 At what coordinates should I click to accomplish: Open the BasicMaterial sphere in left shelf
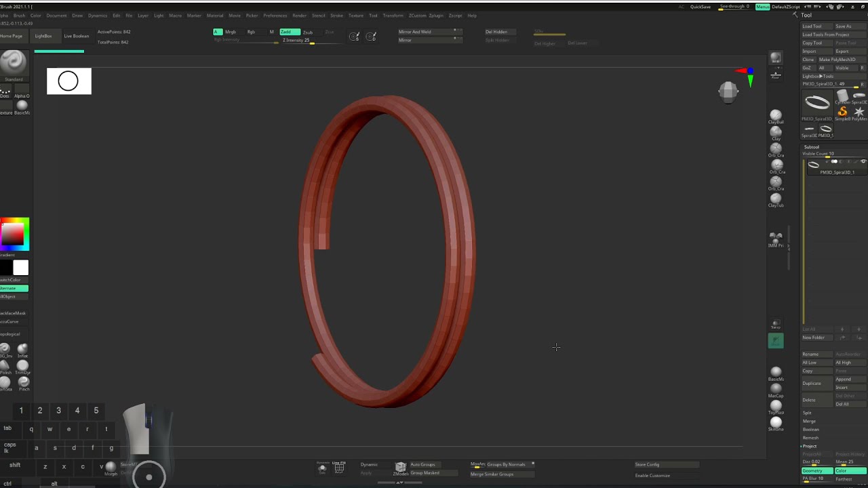coord(22,106)
